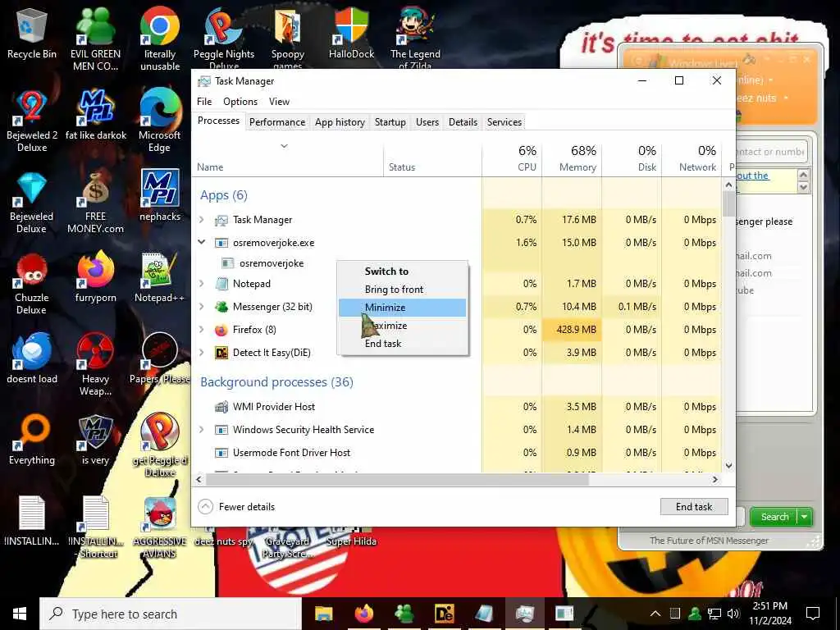Sort processes by the Name column
This screenshot has height=630, width=840.
(x=288, y=158)
